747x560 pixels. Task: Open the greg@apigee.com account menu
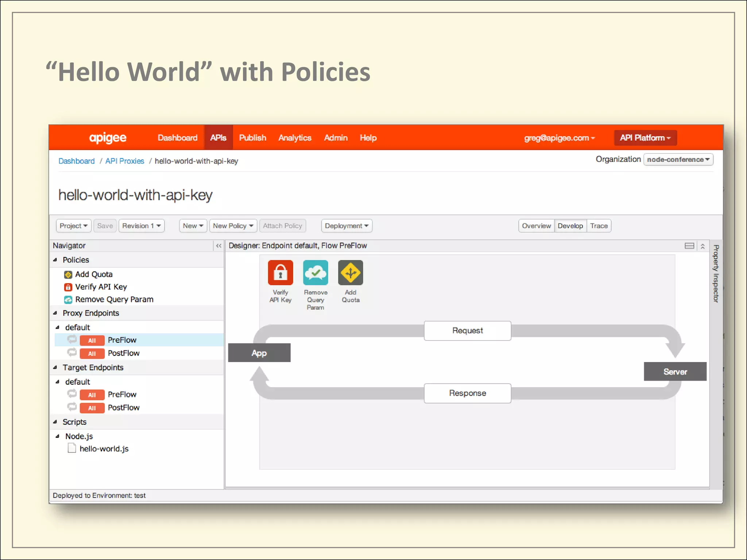click(x=559, y=138)
